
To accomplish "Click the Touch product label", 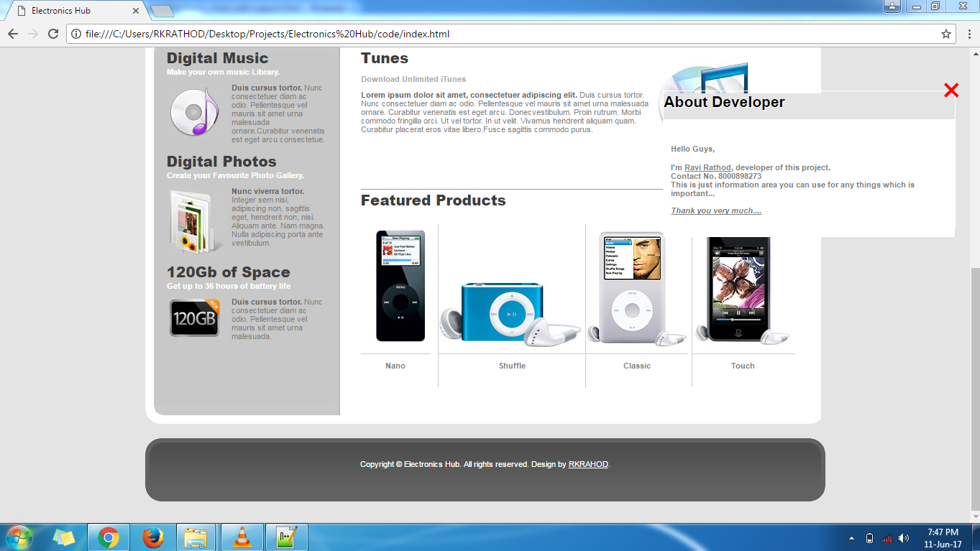I will tap(743, 366).
